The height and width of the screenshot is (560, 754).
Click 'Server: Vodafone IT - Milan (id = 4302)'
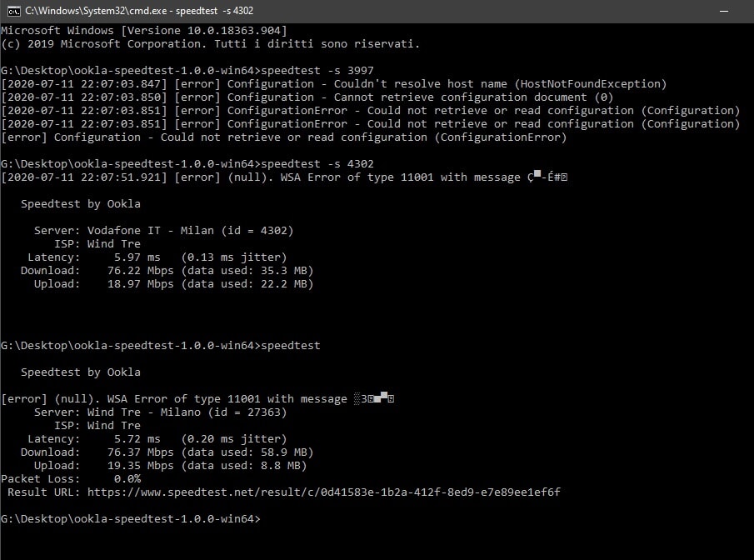(163, 231)
